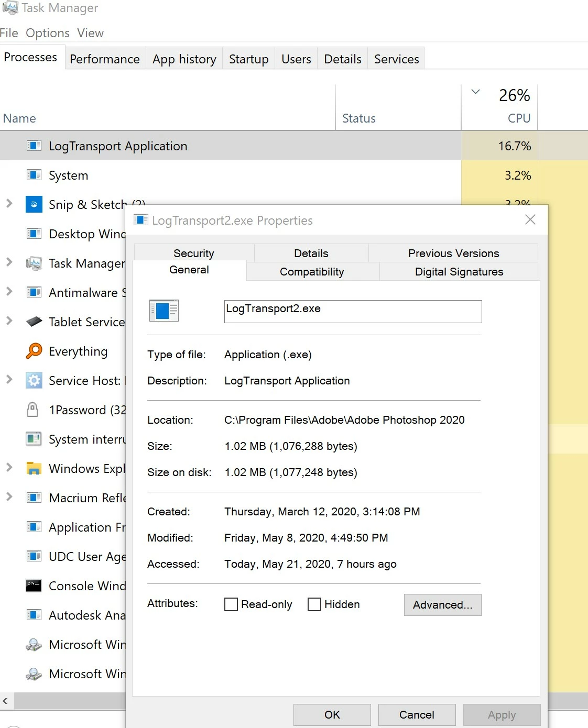The image size is (588, 728).
Task: Click the Windows Explorer folder icon
Action: tap(34, 468)
